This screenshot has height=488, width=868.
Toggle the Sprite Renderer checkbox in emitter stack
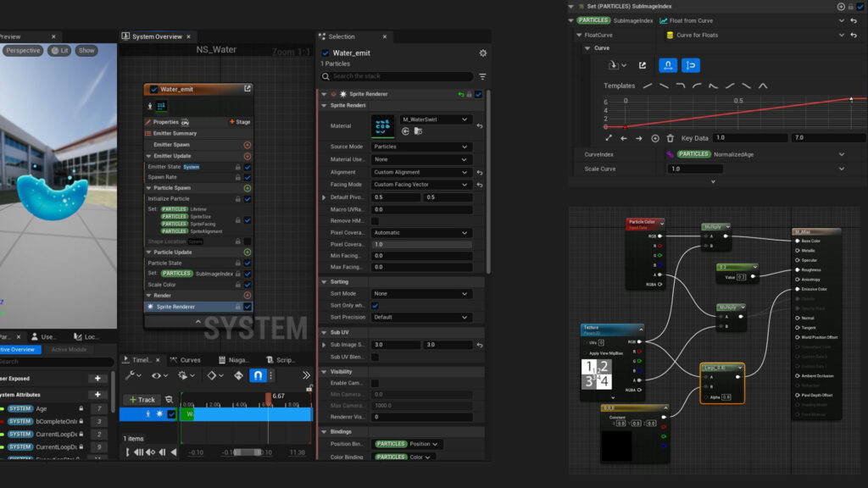point(248,307)
